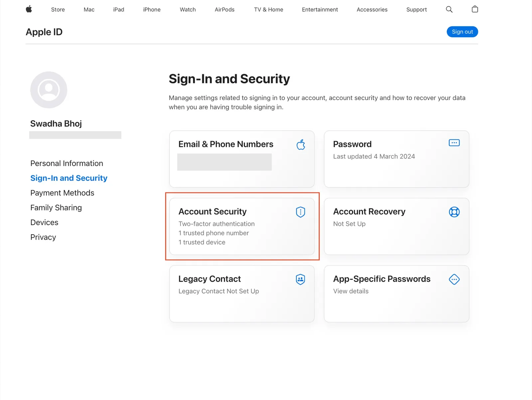Select Devices in the sidebar

[44, 223]
